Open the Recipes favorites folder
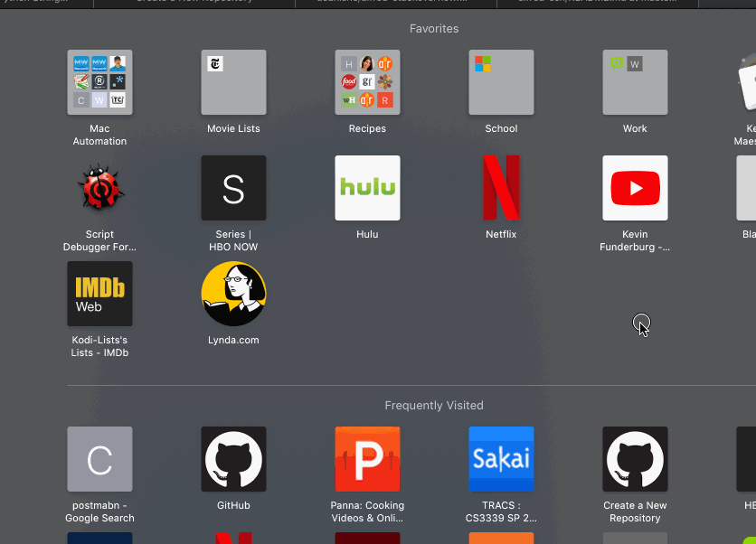756x544 pixels. tap(367, 82)
